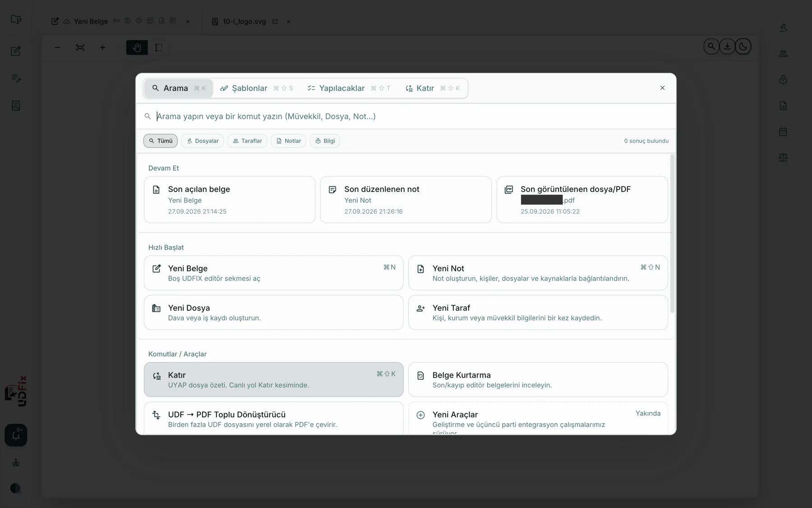
Task: Zoom out with the minus icon
Action: tap(57, 47)
